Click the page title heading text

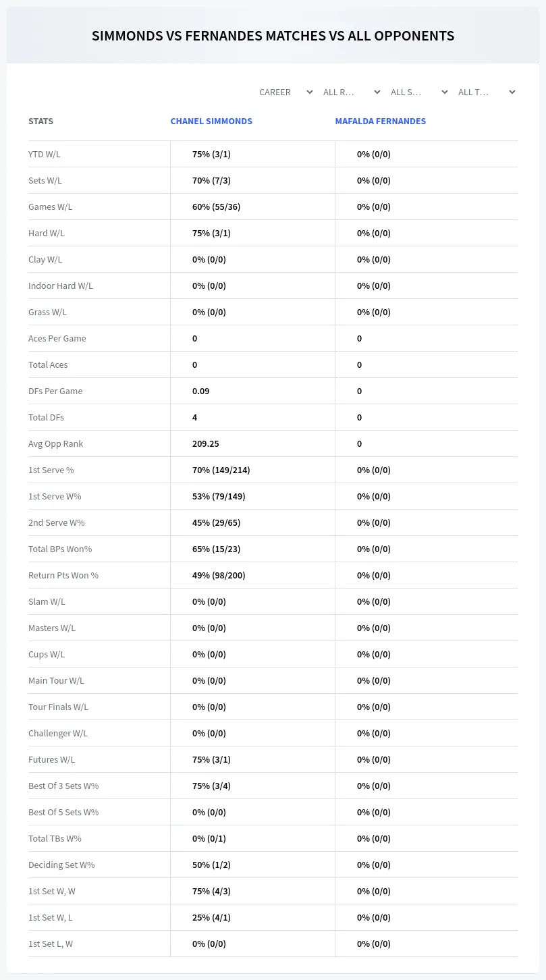coord(273,36)
